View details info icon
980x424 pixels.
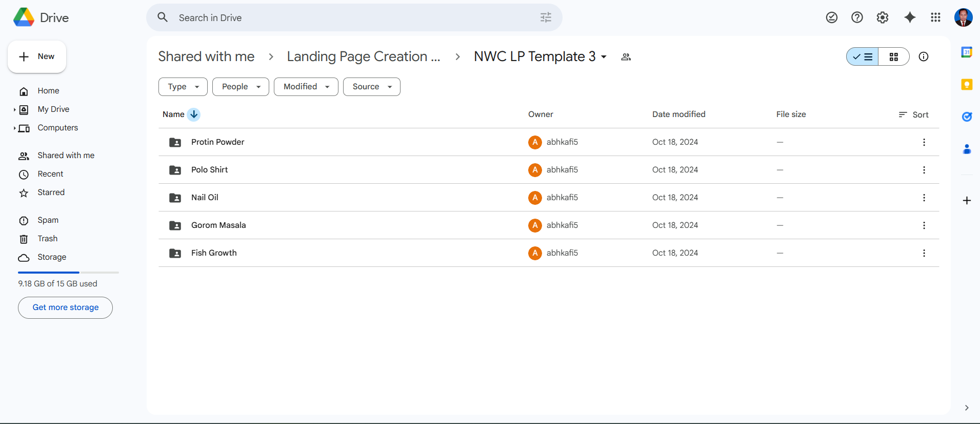pos(923,56)
